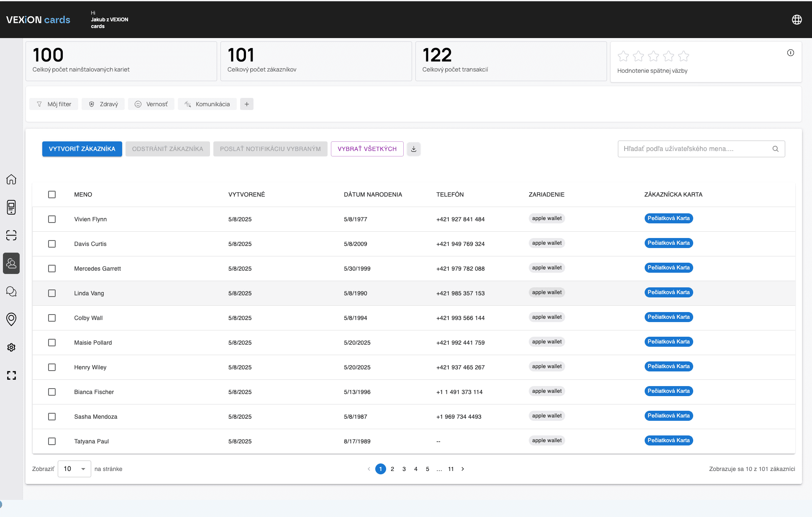The height and width of the screenshot is (517, 812).
Task: Open the rows-per-page dropdown
Action: tap(74, 469)
